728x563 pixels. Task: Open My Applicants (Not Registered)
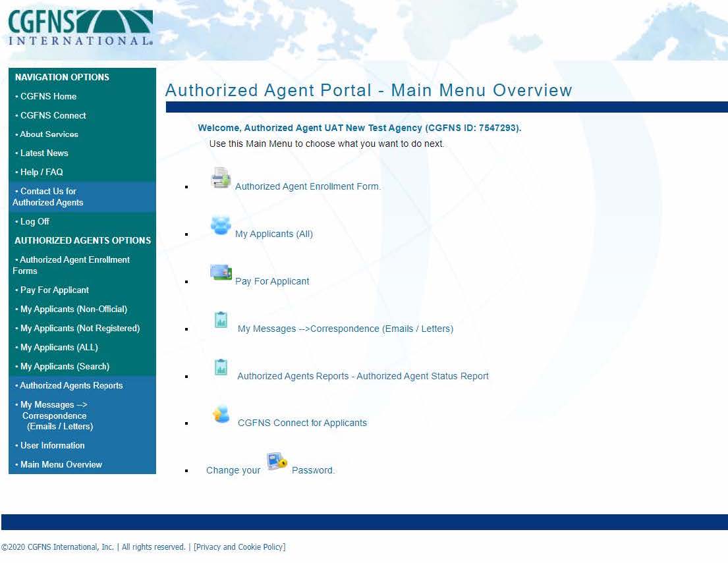click(x=80, y=328)
